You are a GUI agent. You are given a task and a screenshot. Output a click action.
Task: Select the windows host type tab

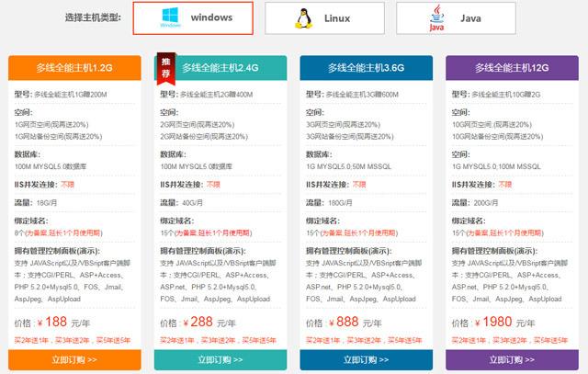193,18
